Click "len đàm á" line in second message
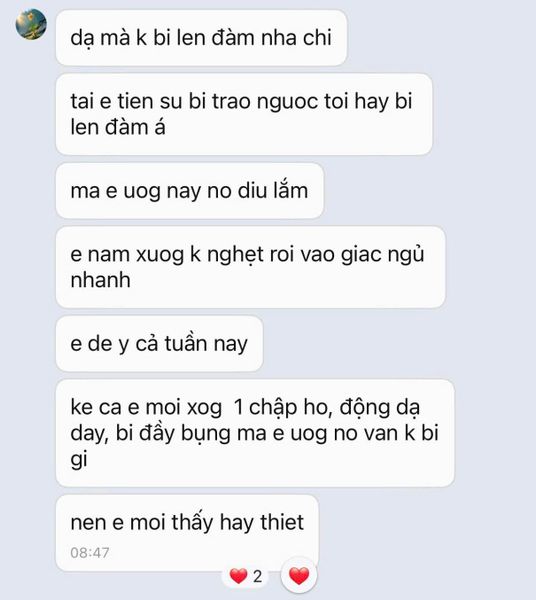 [118, 127]
